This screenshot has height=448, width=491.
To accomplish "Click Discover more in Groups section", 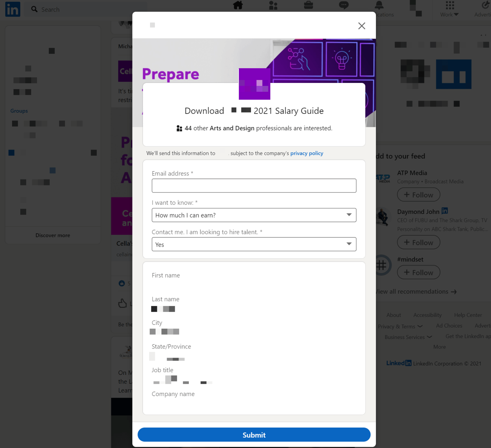I will coord(53,235).
